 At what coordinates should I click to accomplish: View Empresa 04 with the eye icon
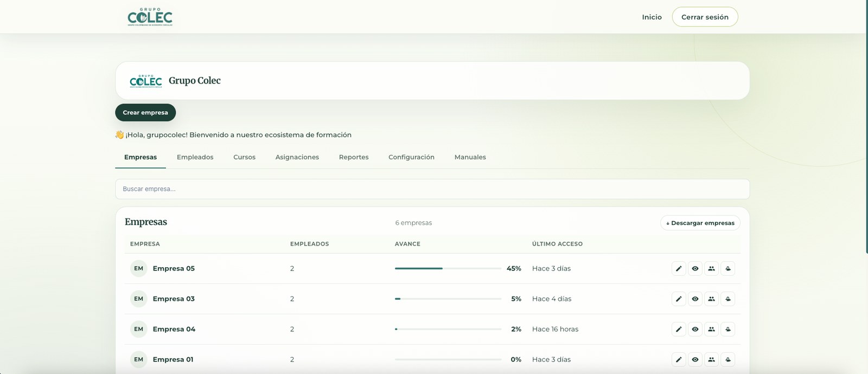tap(695, 329)
